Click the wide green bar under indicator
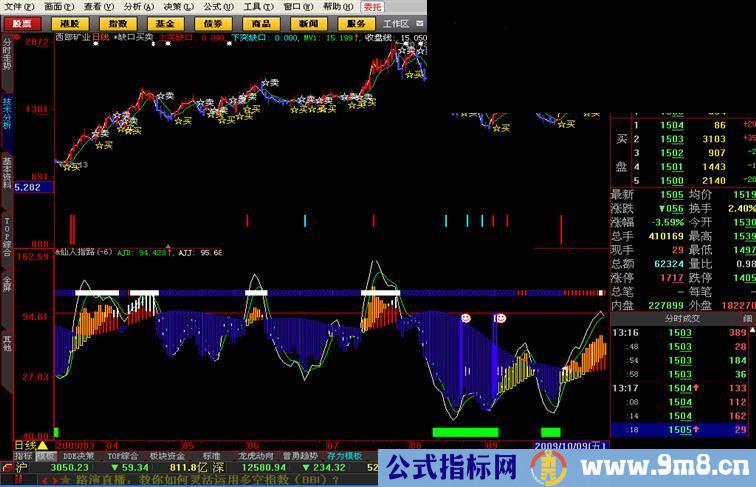Image resolution: width=756 pixels, height=487 pixels. (464, 432)
